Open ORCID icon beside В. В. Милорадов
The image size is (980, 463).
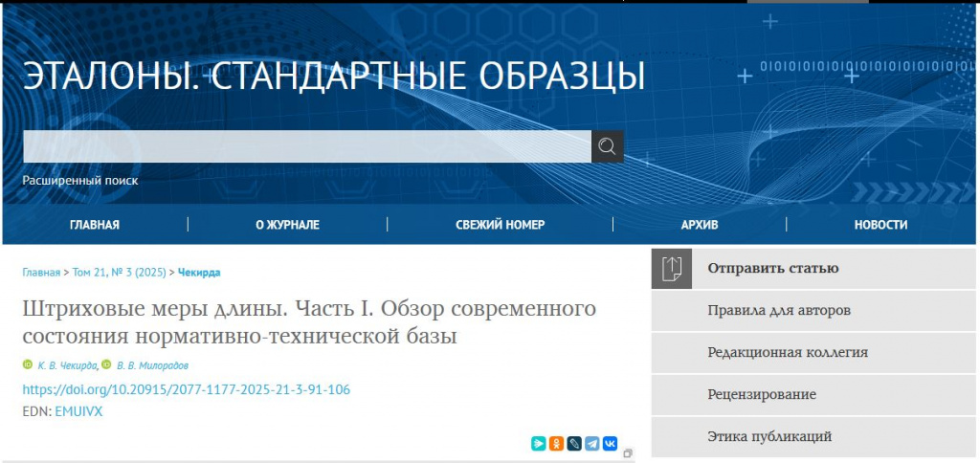pyautogui.click(x=106, y=364)
